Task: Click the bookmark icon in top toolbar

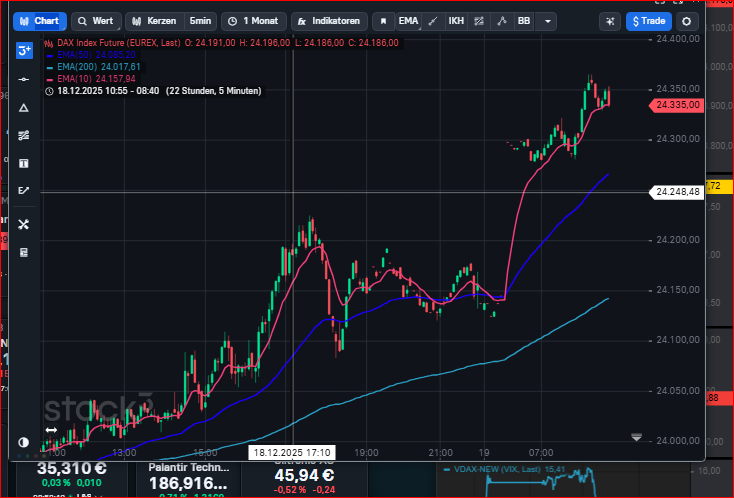Action: pyautogui.click(x=382, y=21)
